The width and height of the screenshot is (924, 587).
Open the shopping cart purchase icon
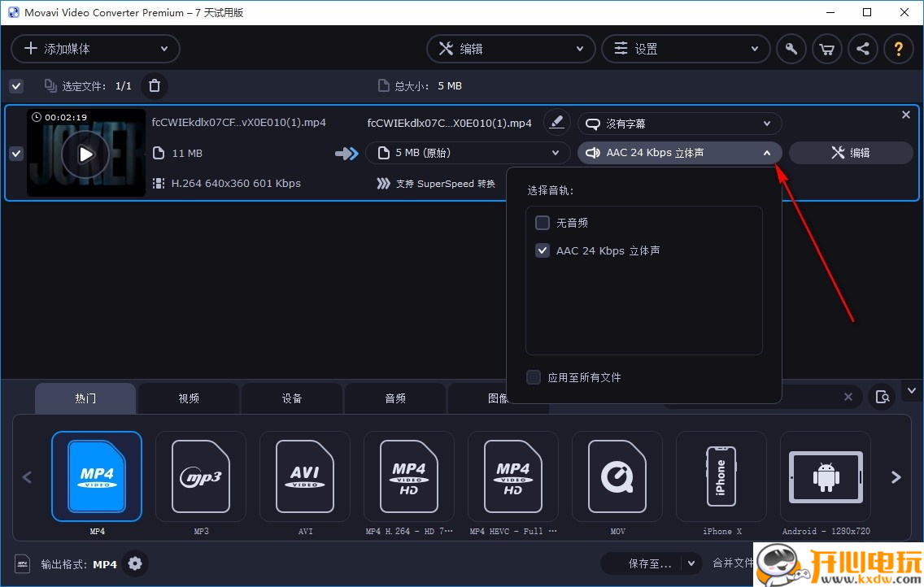coord(827,49)
